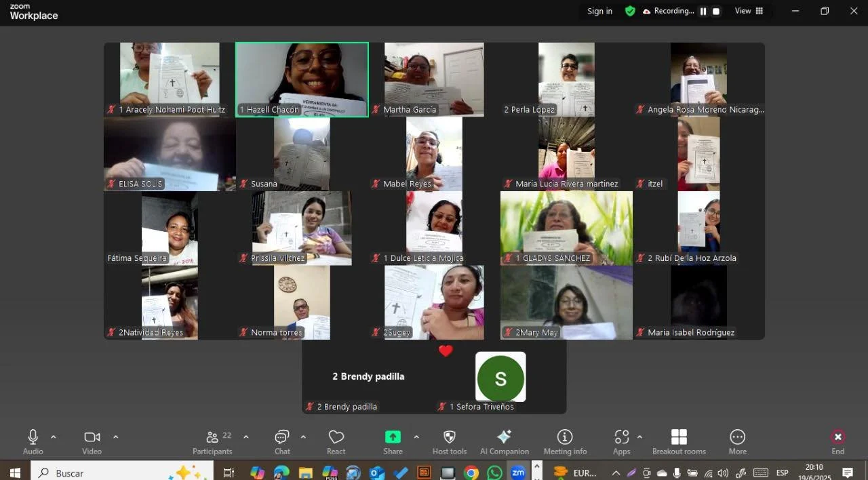Click the Sign in link
The width and height of the screenshot is (868, 480).
coord(599,11)
